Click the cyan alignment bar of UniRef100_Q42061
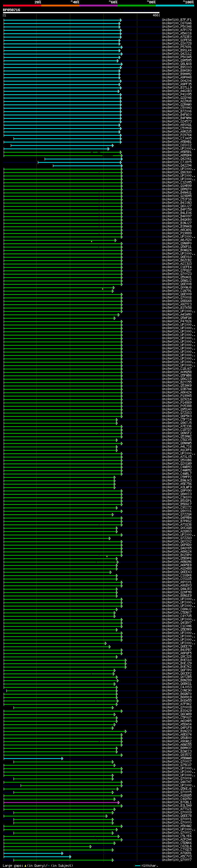 pyautogui.click(x=83, y=159)
